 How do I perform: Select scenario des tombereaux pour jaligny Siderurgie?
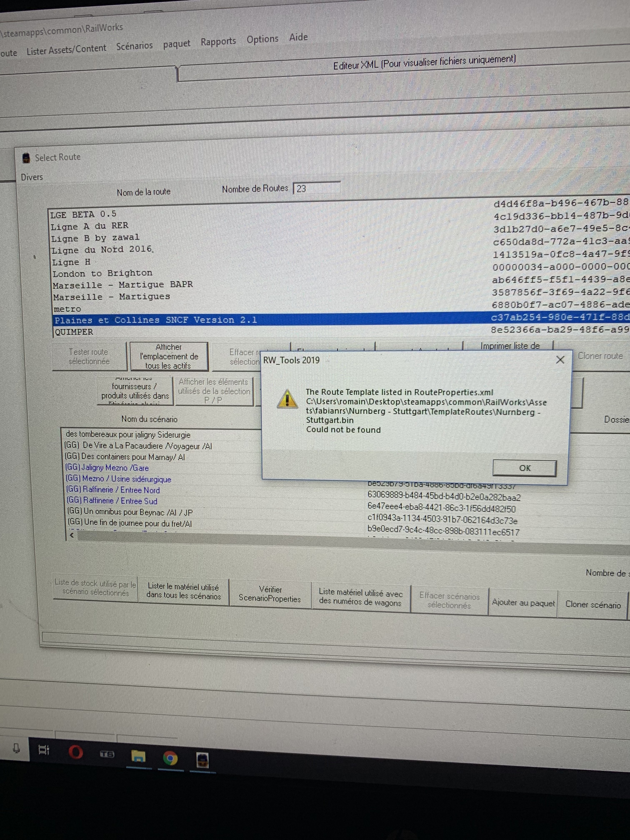click(x=128, y=435)
